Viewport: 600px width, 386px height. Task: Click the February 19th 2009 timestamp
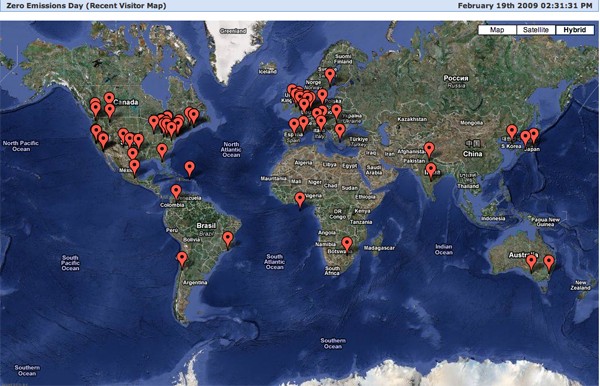coord(525,6)
